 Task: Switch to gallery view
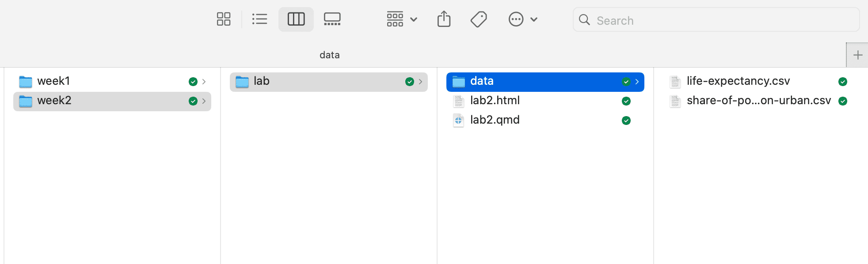(332, 19)
